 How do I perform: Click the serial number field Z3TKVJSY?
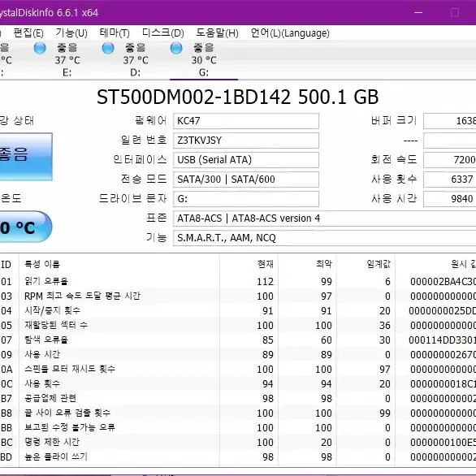pyautogui.click(x=246, y=141)
